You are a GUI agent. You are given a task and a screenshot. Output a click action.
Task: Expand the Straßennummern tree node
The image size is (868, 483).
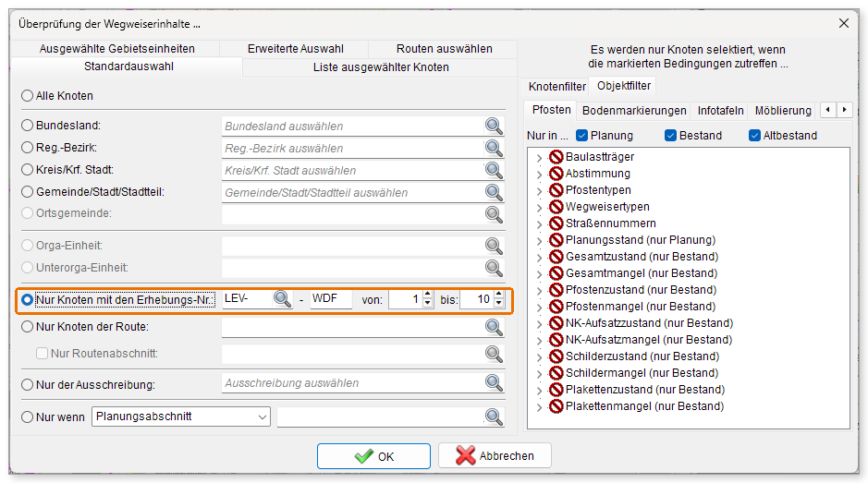(539, 224)
